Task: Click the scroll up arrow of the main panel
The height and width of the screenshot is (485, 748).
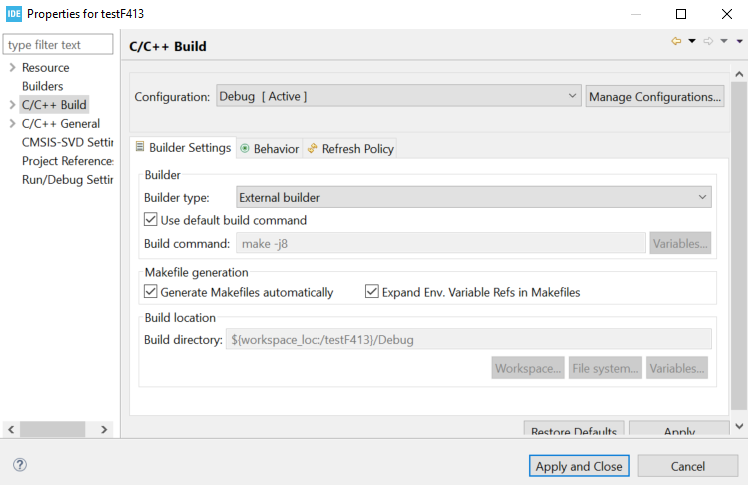Action: click(x=739, y=74)
